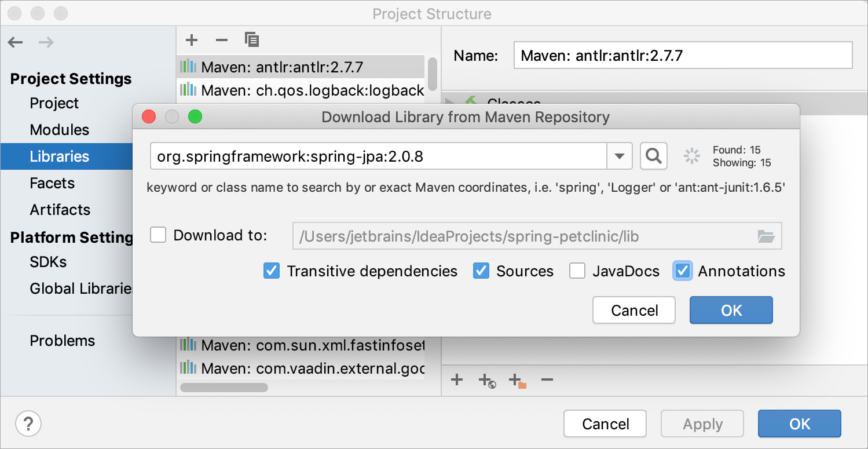Go forward with the right arrow
This screenshot has height=449, width=868.
46,42
